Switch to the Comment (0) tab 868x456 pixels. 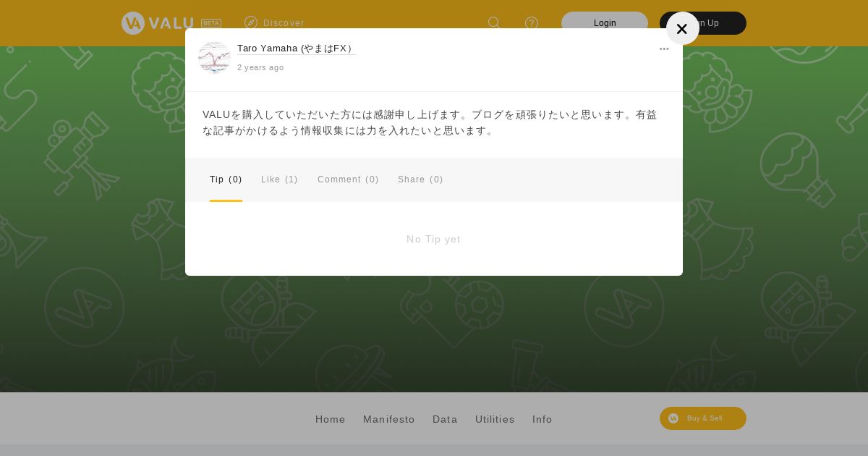[x=348, y=180]
